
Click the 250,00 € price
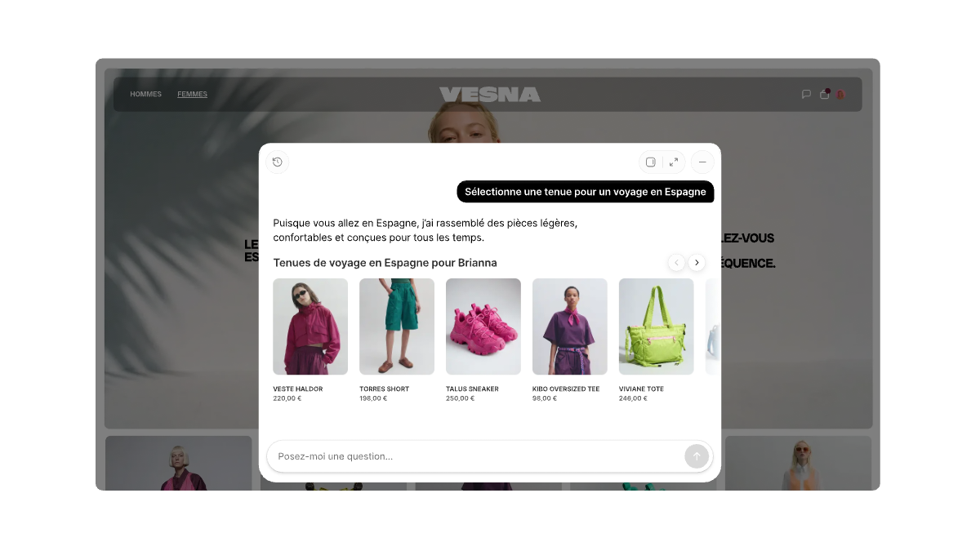point(460,398)
